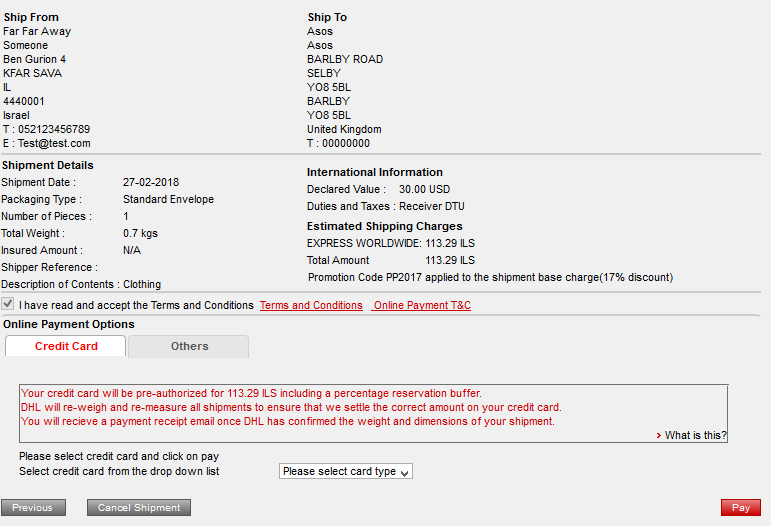This screenshot has width=779, height=530.
Task: Click the credit card pre-authorization notice text
Action: 251,394
